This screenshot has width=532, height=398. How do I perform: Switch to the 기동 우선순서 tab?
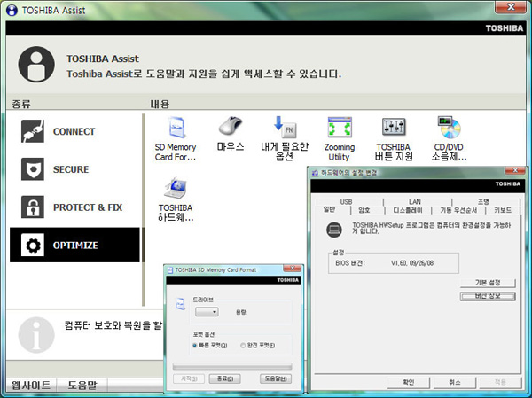click(458, 210)
